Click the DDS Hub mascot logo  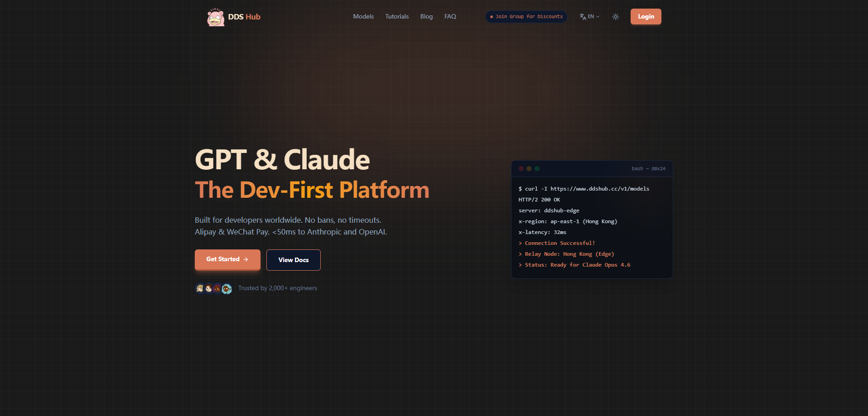point(216,17)
